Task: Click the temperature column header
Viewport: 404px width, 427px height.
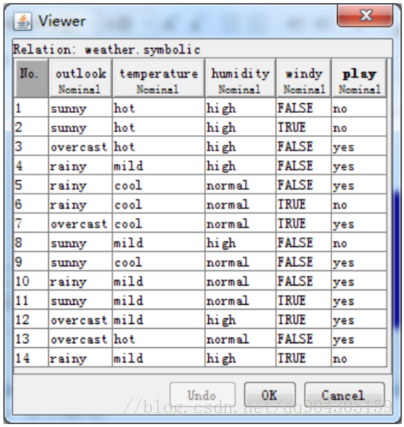Action: coord(159,79)
